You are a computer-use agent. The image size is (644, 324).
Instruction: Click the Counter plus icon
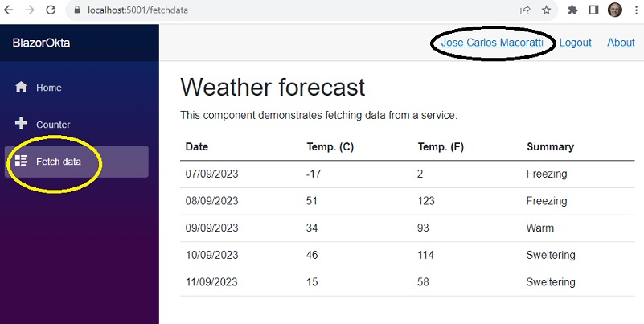(x=21, y=123)
